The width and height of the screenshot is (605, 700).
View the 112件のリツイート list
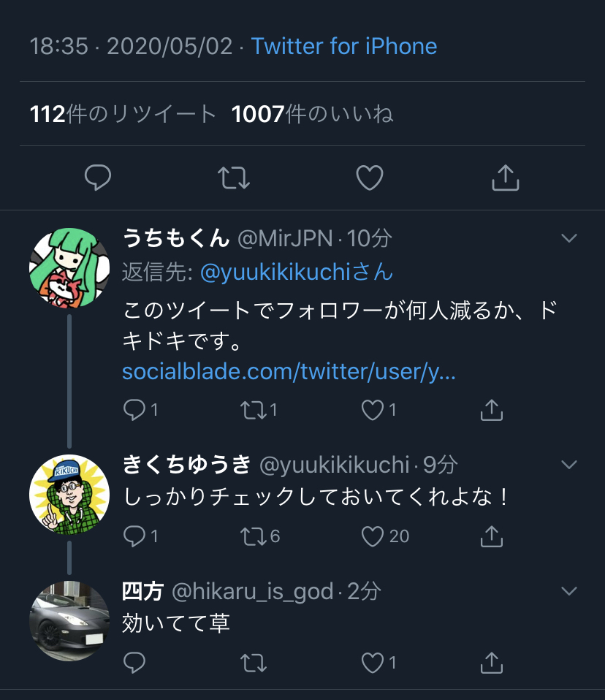tap(123, 114)
